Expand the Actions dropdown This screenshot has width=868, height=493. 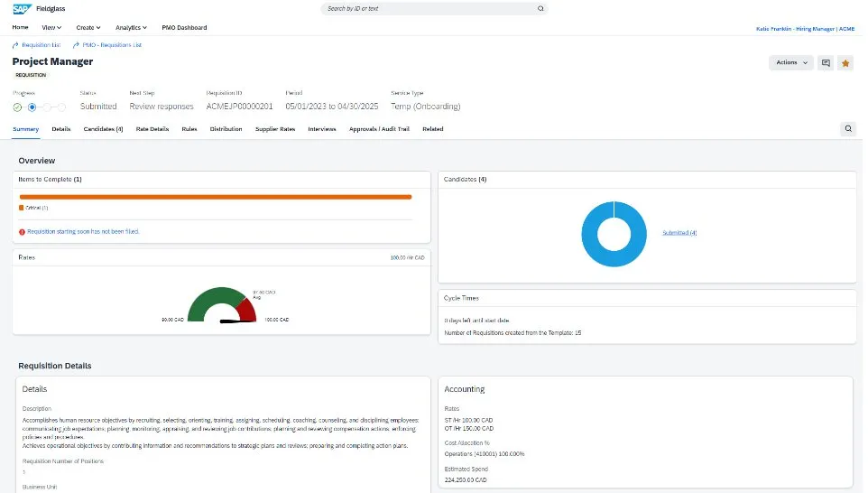tap(792, 63)
